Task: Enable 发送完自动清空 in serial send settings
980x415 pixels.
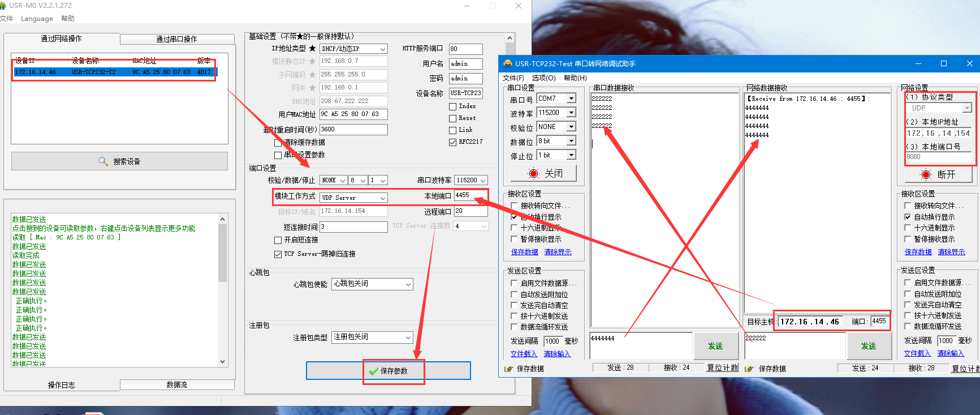Action: pyautogui.click(x=514, y=305)
